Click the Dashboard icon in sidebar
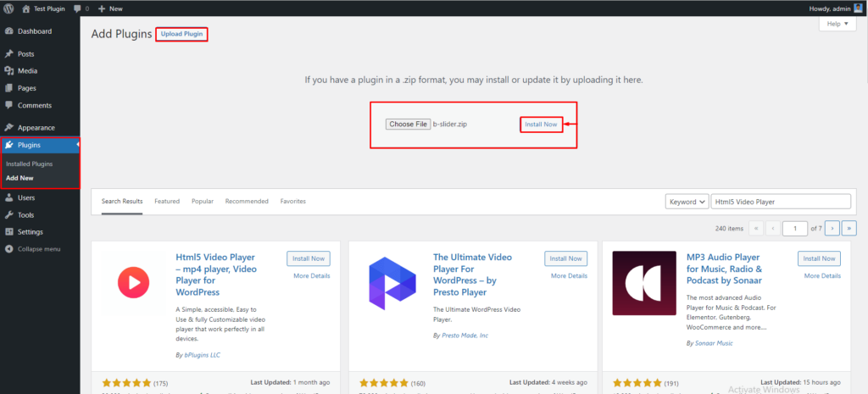This screenshot has width=868, height=394. pyautogui.click(x=9, y=31)
